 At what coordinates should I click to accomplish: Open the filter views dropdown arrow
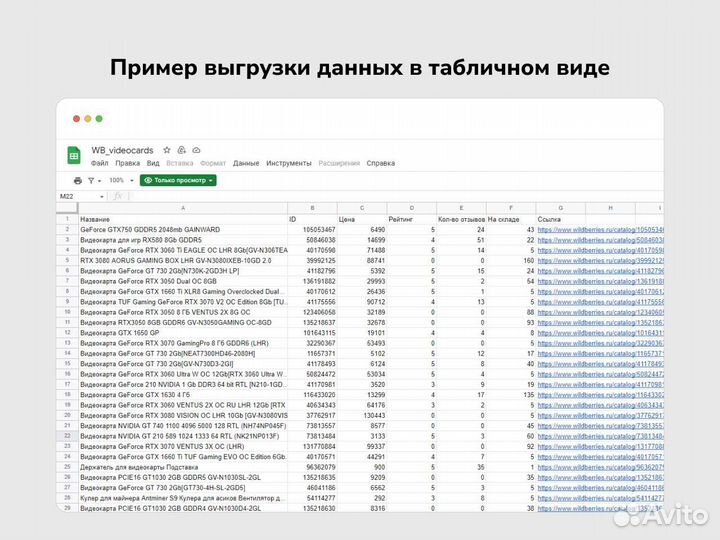click(x=99, y=181)
